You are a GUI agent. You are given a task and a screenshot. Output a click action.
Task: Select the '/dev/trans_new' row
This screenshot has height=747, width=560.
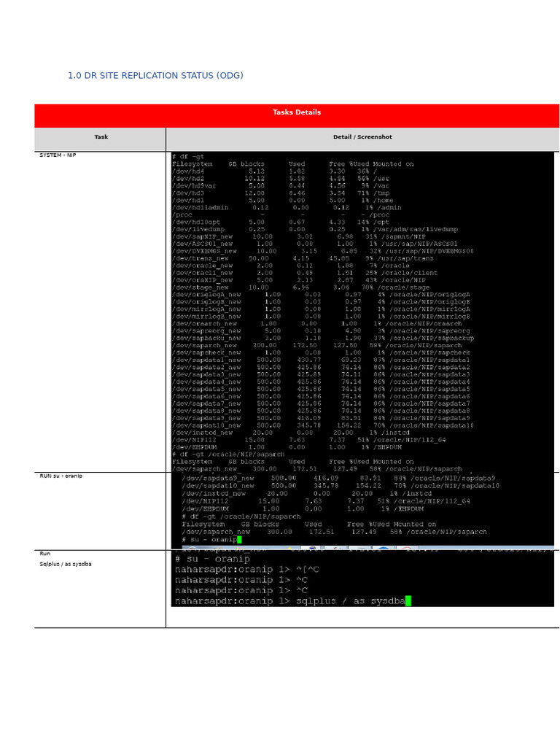[303, 258]
